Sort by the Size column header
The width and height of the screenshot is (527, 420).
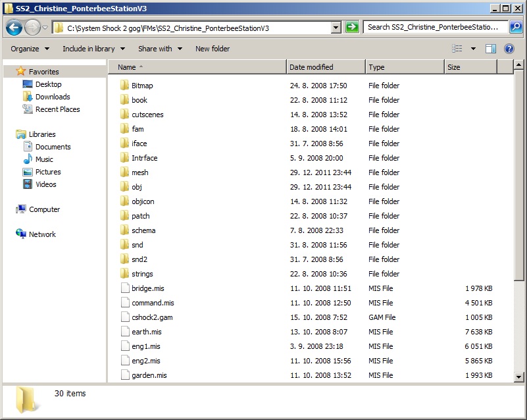tap(470, 67)
